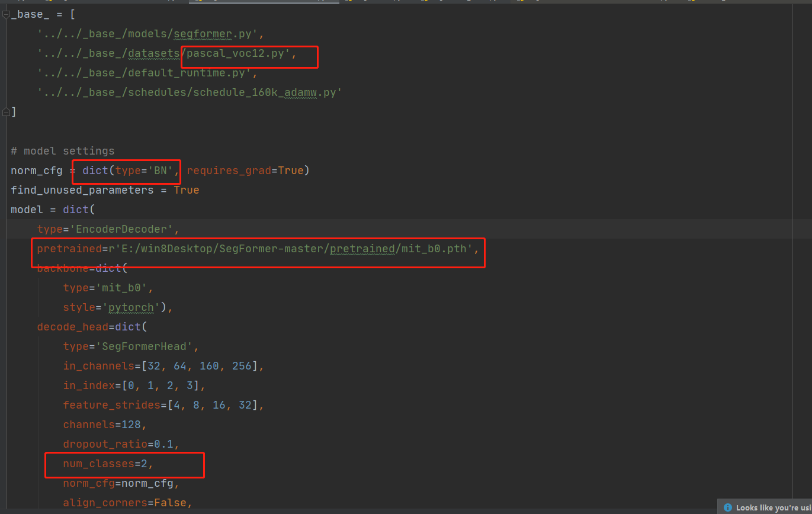Viewport: 812px width, 514px height.
Task: Click the num_classes=2 line
Action: coord(108,464)
